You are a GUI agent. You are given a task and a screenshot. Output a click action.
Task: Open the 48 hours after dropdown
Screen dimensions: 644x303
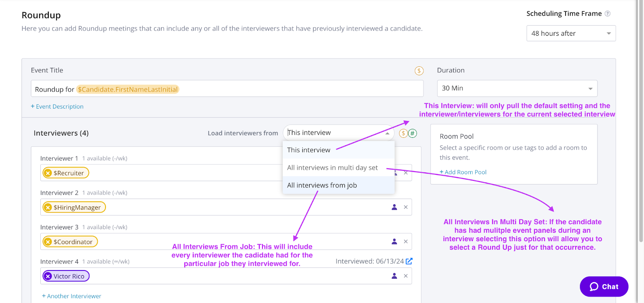tap(571, 33)
